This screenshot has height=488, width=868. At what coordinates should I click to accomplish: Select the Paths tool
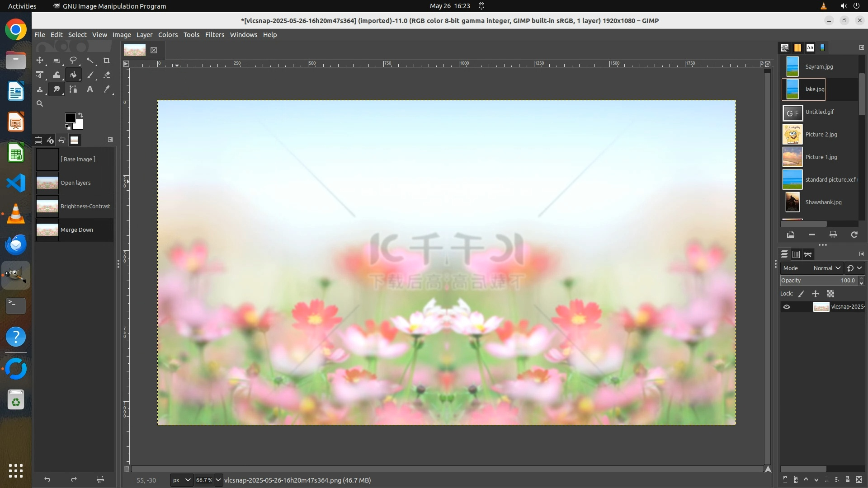[73, 89]
